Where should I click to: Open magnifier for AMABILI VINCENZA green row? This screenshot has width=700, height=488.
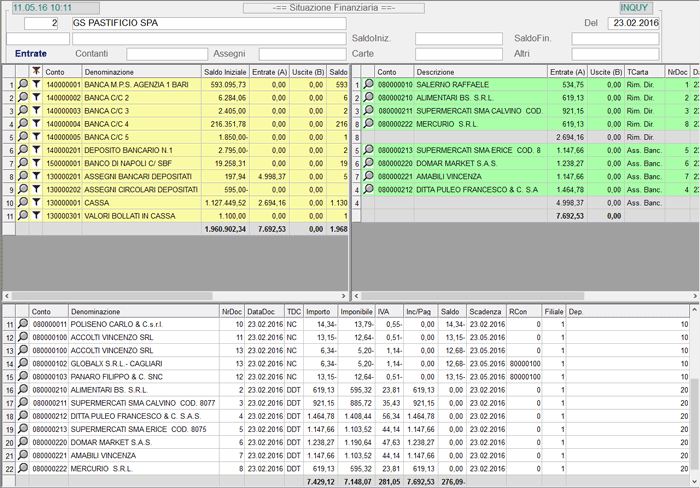368,176
